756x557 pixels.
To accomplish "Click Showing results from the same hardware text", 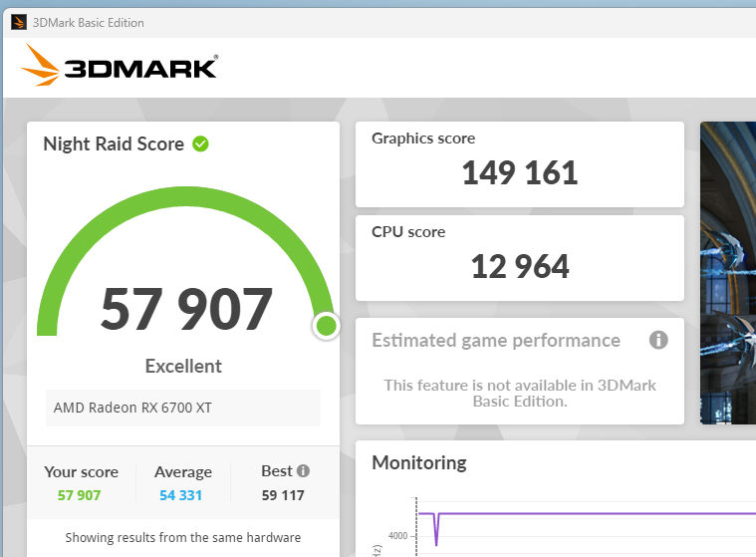I will pos(183,538).
